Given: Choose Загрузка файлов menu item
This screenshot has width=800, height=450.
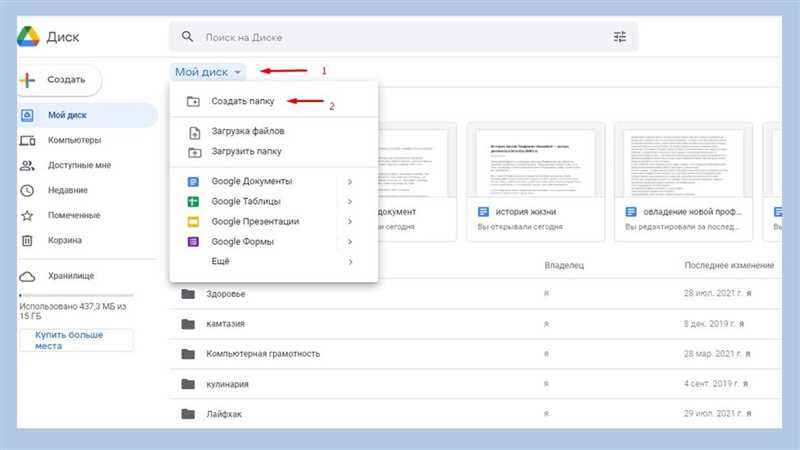Looking at the screenshot, I should click(274, 131).
